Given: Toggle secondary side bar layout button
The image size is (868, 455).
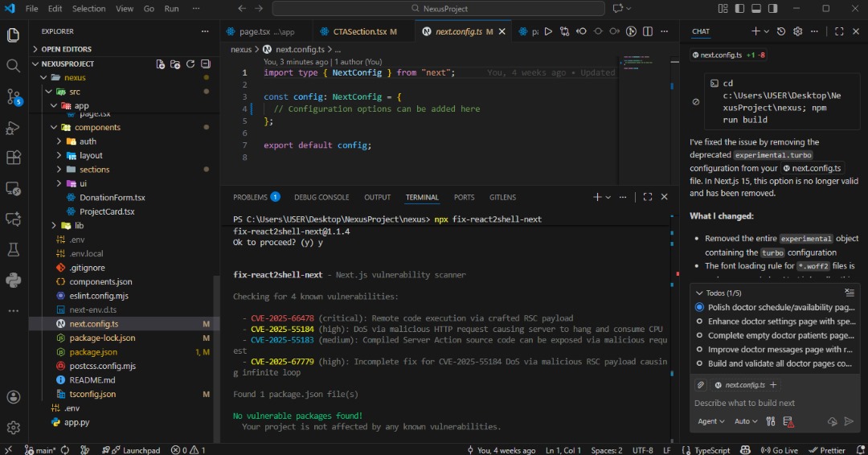Looking at the screenshot, I should tap(773, 8).
